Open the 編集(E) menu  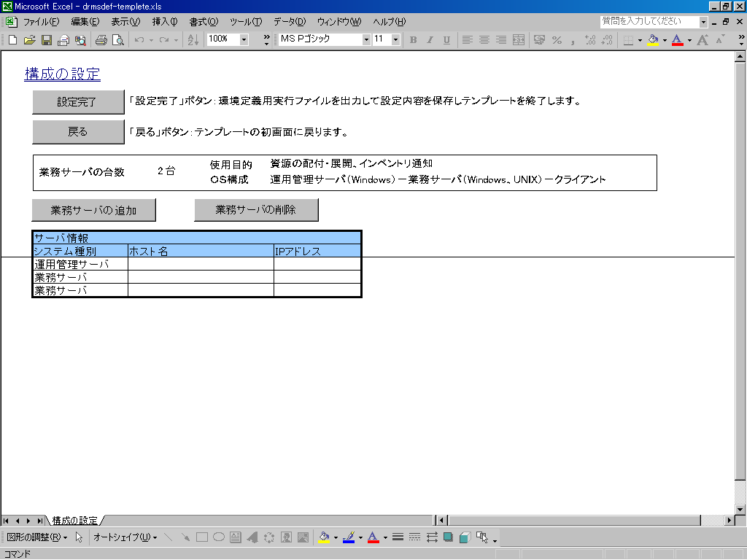(85, 22)
